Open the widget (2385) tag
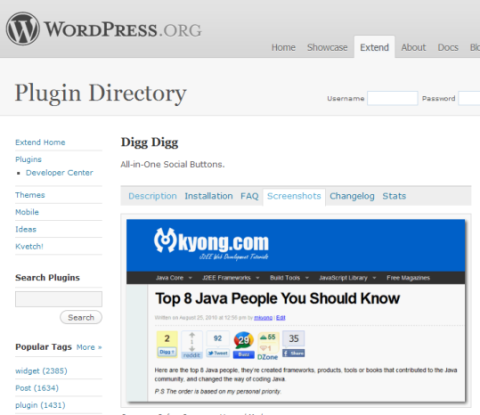 tap(41, 371)
